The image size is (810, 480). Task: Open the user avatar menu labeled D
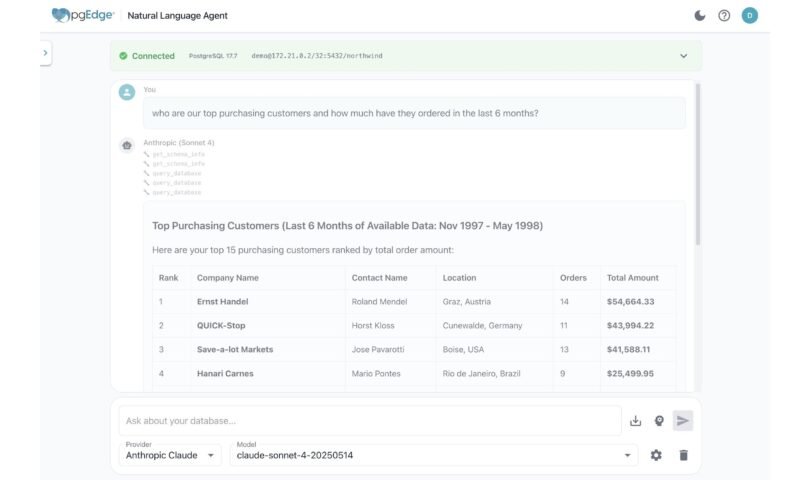click(x=749, y=16)
